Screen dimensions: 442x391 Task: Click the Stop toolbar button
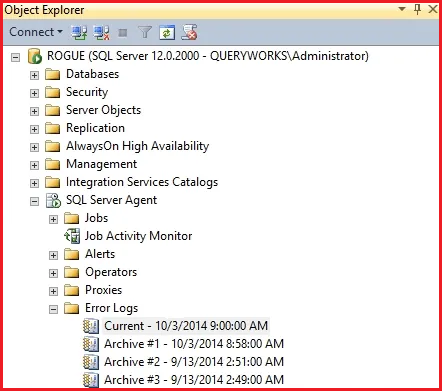pos(123,33)
